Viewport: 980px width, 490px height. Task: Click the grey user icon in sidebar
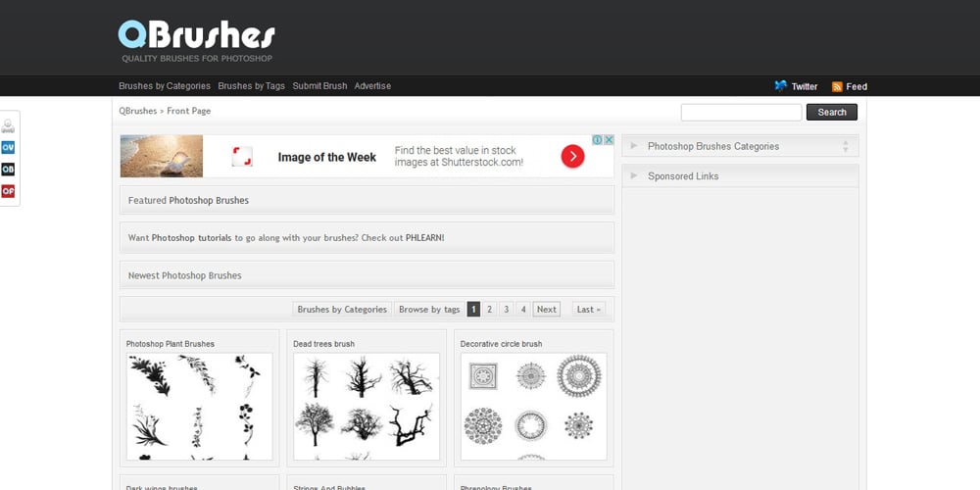coord(8,126)
